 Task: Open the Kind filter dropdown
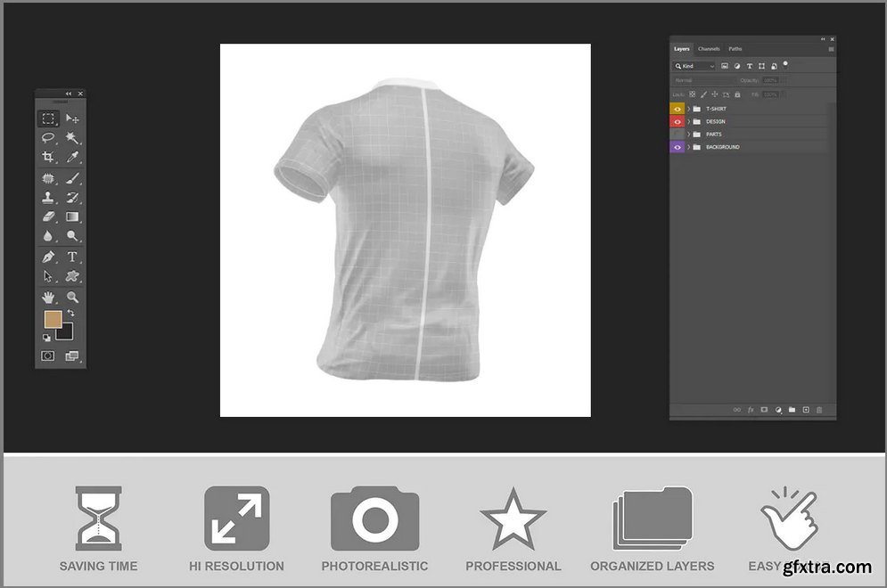tap(695, 66)
